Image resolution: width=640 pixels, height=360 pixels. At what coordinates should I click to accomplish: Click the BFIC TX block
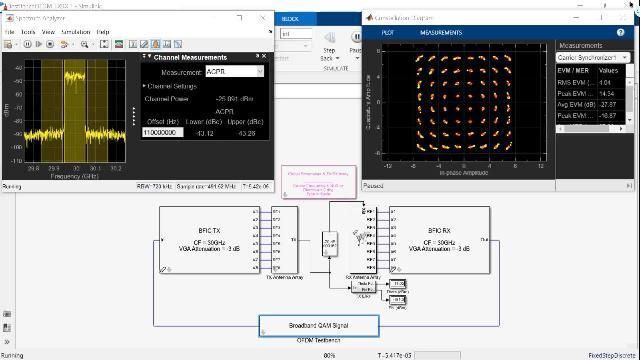tap(209, 240)
